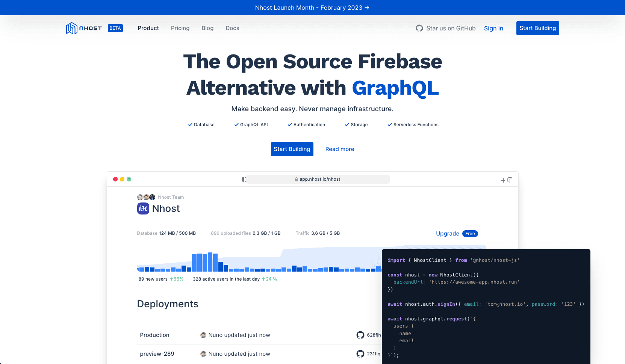
Task: Click the Nhost Team label
Action: point(171,197)
